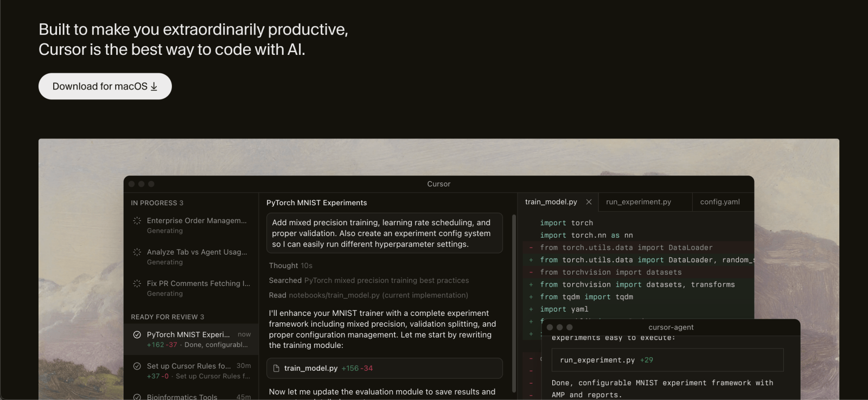Click the spinner icon beside Enterprise Order Management
The width and height of the screenshot is (868, 400).
tap(137, 221)
